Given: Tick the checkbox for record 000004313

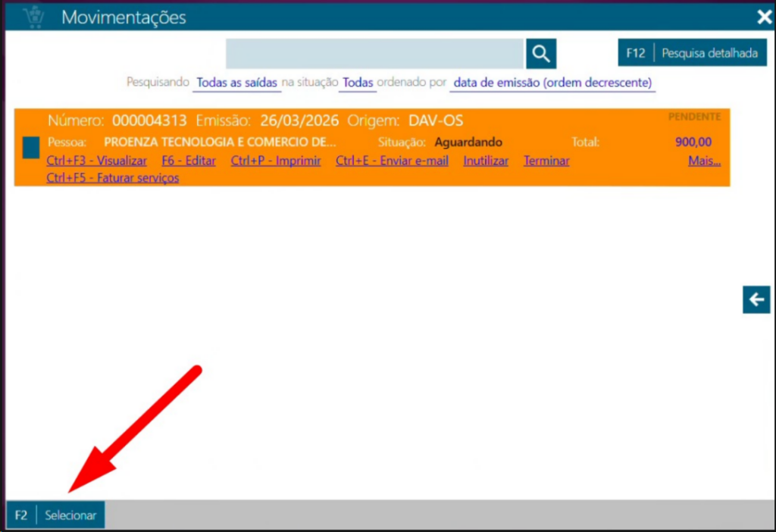Looking at the screenshot, I should tap(31, 147).
